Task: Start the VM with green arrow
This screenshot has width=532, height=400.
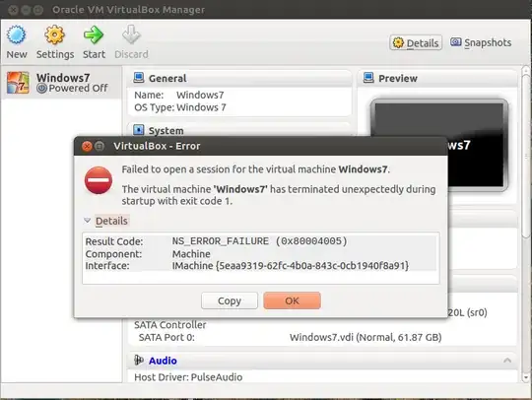Action: [94, 34]
